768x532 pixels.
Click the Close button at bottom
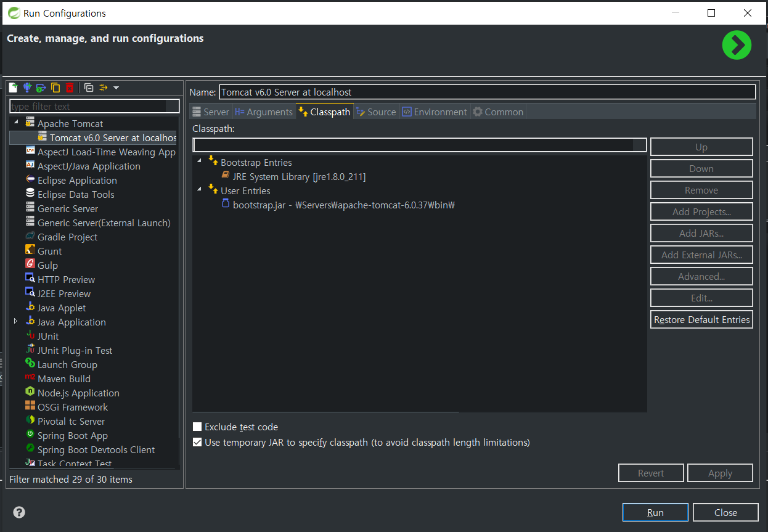(725, 512)
